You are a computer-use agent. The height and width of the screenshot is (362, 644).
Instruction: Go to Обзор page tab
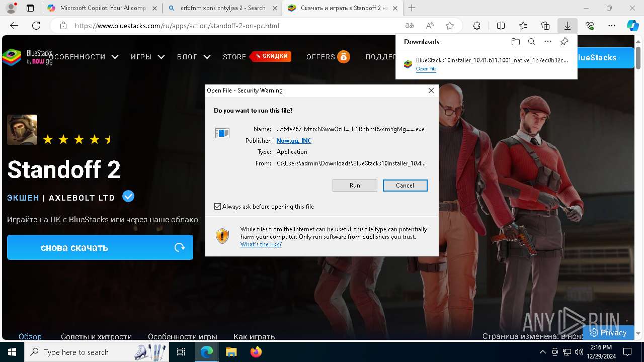click(30, 336)
